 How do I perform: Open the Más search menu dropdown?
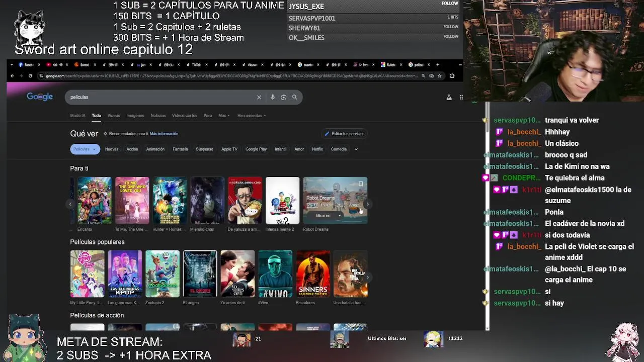point(224,116)
